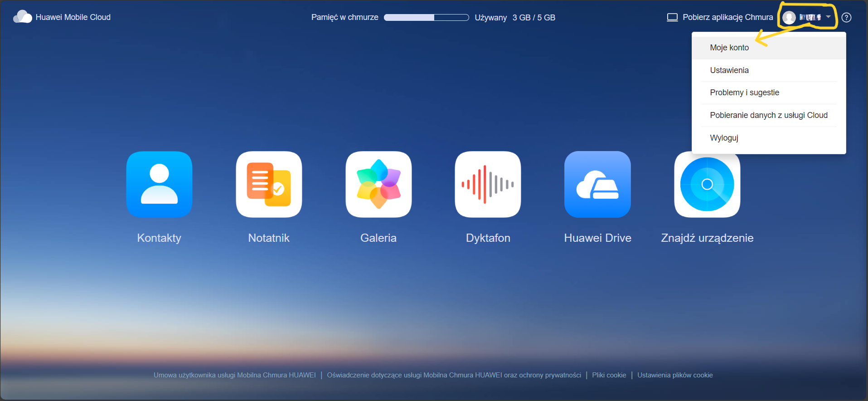
Task: Click the Galeria label text
Action: click(x=378, y=238)
